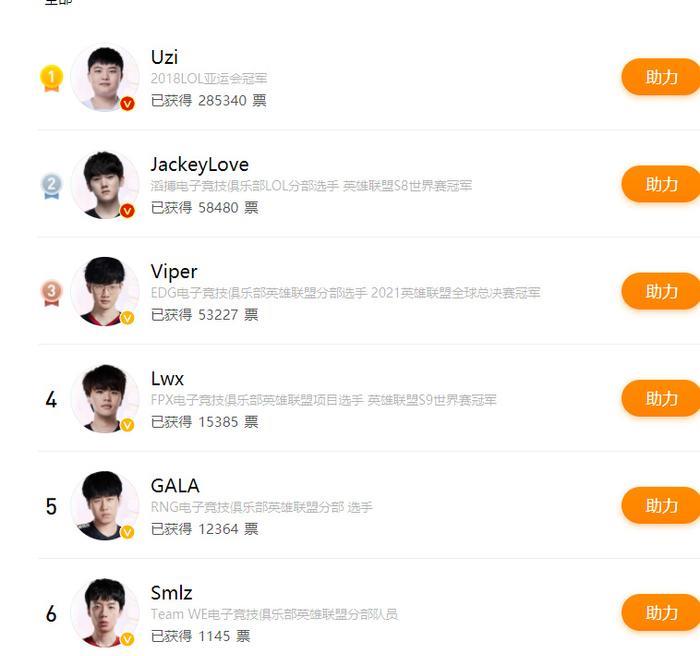Boost Viper using the 助力 button

point(661,291)
